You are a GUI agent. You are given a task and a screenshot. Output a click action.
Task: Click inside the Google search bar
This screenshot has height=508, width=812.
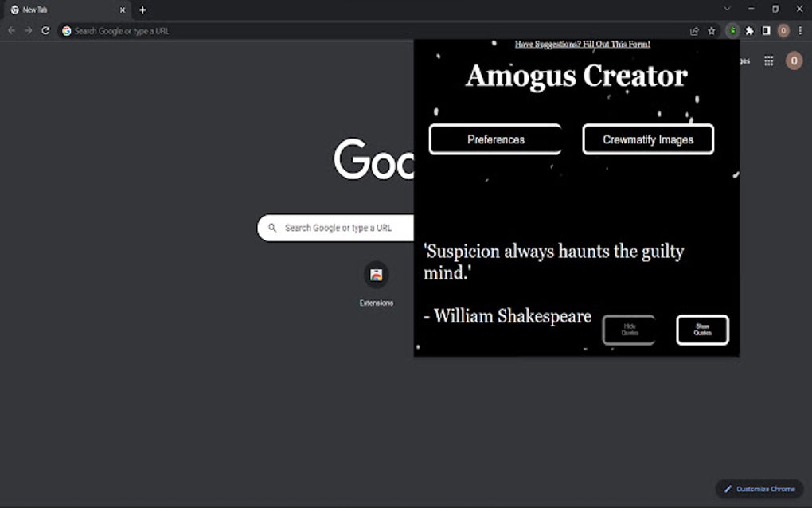pyautogui.click(x=342, y=227)
